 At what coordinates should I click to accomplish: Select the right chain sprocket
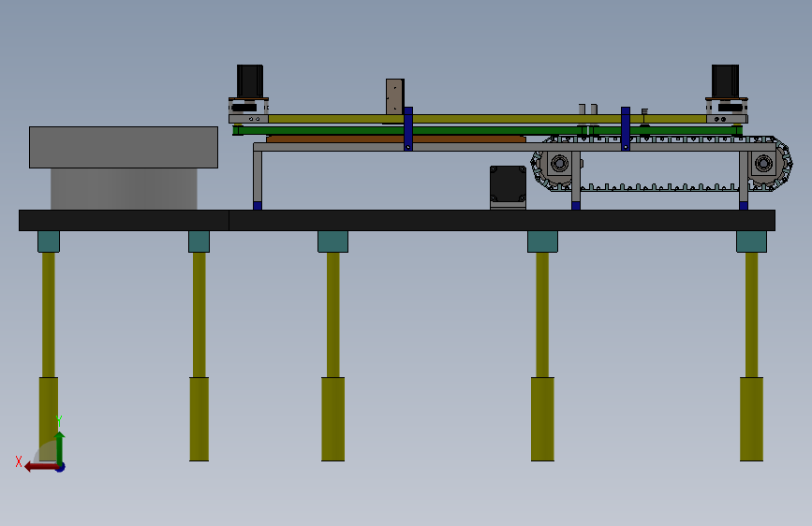764,164
